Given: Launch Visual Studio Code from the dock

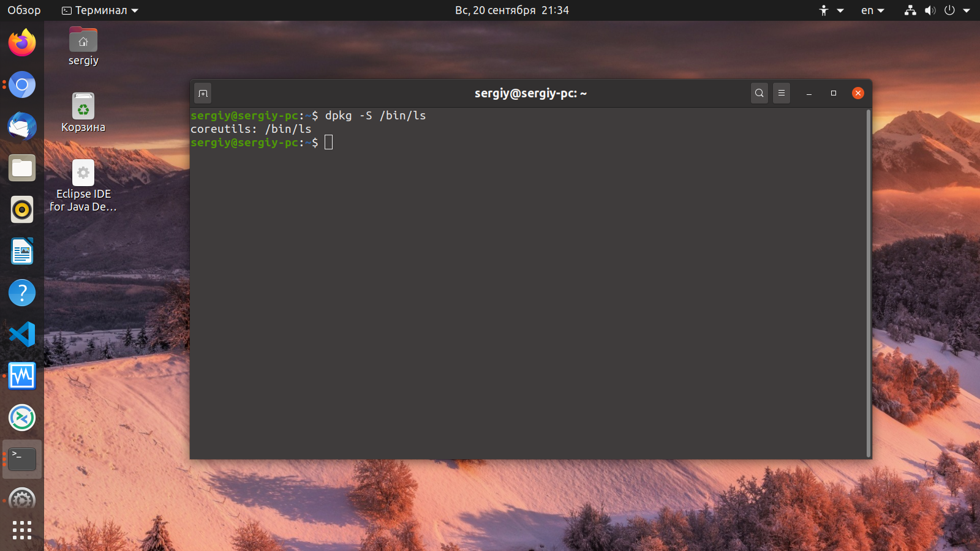Looking at the screenshot, I should [22, 334].
